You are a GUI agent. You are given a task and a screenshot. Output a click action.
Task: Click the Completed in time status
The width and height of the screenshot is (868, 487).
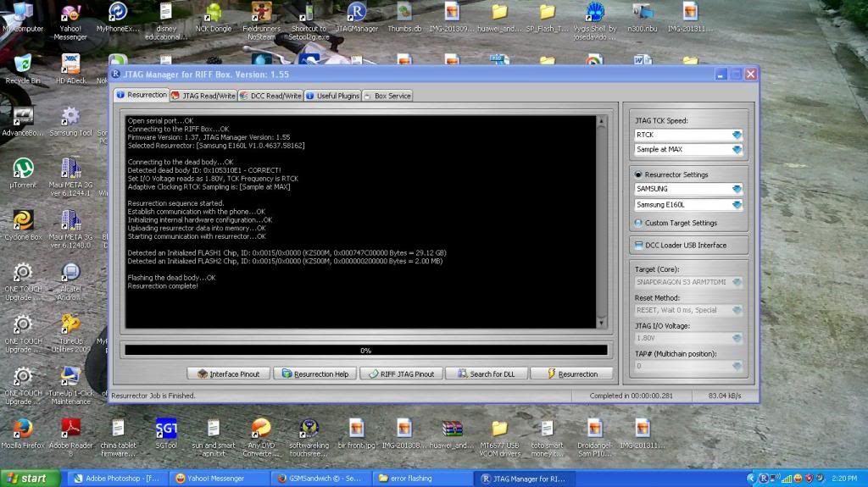click(631, 396)
